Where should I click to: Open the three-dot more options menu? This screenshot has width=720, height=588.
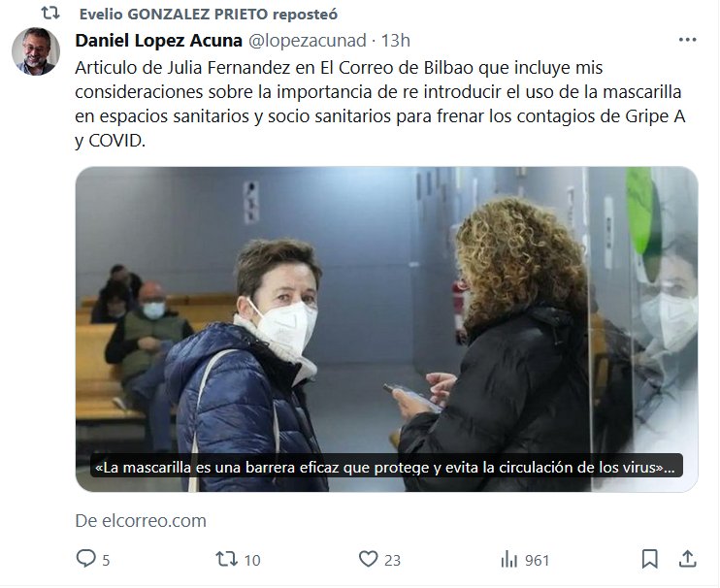click(x=687, y=40)
